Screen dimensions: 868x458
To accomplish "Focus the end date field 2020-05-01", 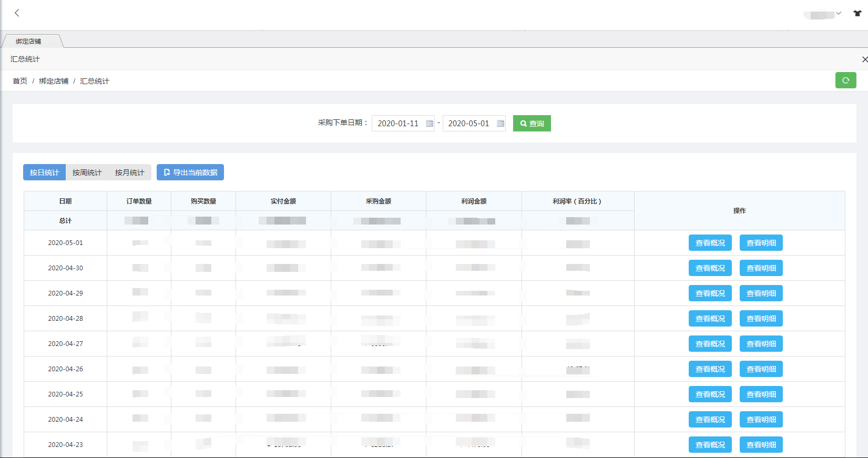I will pyautogui.click(x=474, y=124).
